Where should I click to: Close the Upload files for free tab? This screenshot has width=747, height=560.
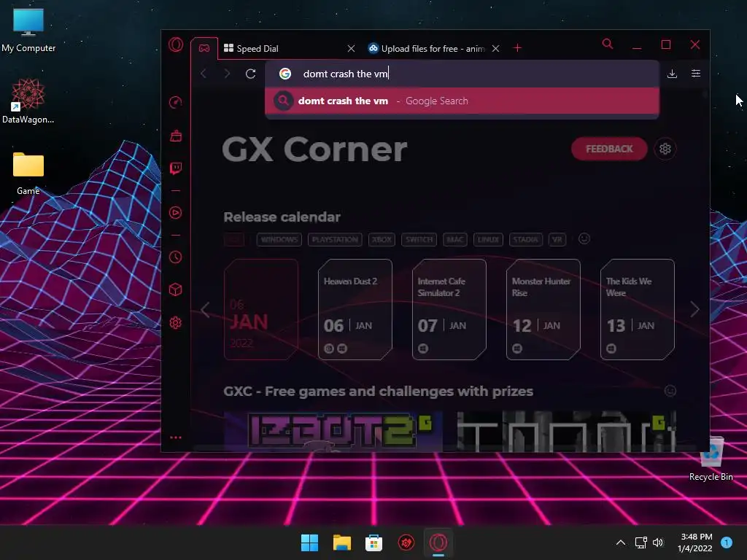495,49
